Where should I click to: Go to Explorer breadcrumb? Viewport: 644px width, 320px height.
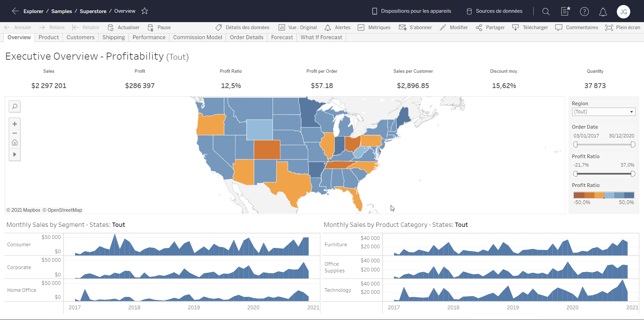[34, 11]
